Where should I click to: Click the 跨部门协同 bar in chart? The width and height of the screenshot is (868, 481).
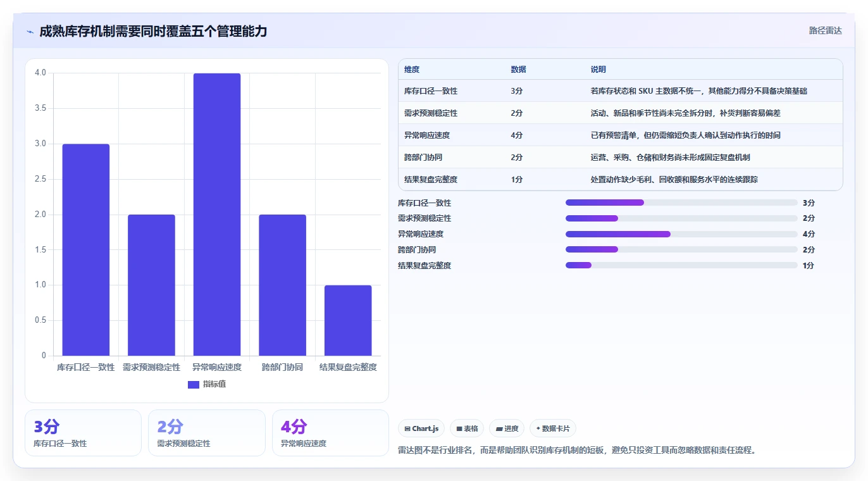(x=282, y=285)
